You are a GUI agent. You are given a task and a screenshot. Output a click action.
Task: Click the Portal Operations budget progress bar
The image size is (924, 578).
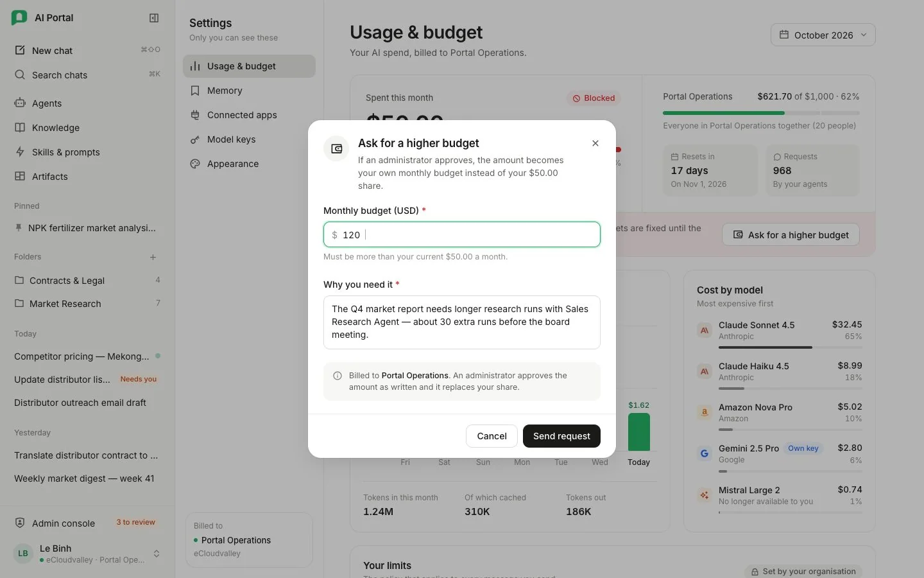point(761,113)
